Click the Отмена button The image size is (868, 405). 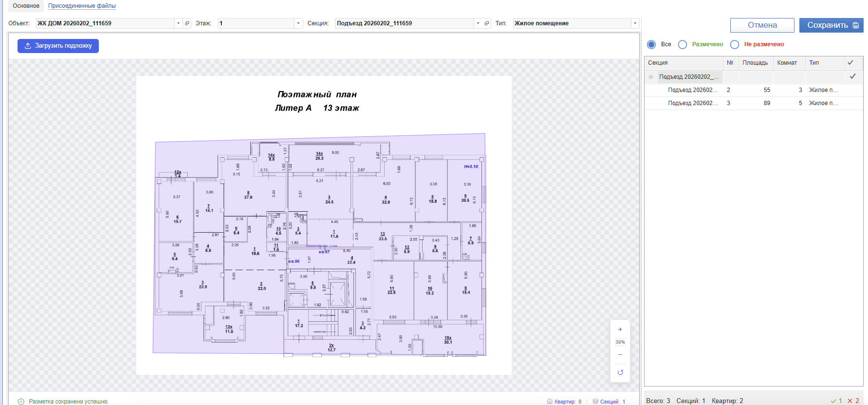(762, 25)
